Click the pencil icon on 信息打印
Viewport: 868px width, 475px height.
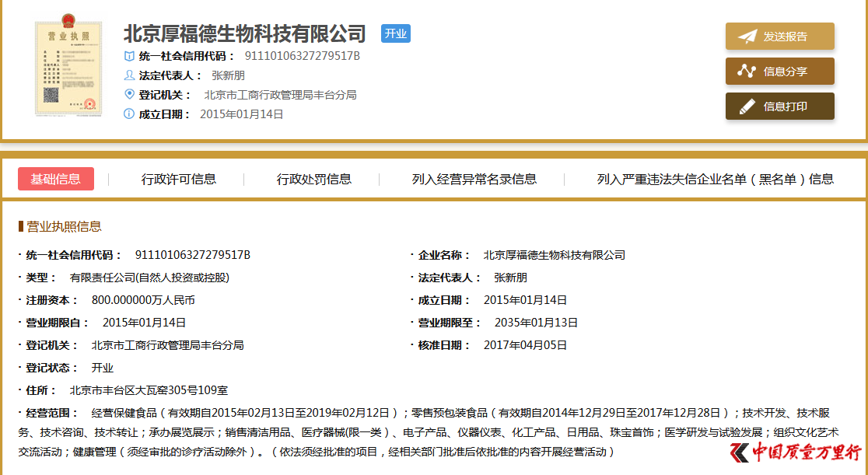tap(747, 107)
